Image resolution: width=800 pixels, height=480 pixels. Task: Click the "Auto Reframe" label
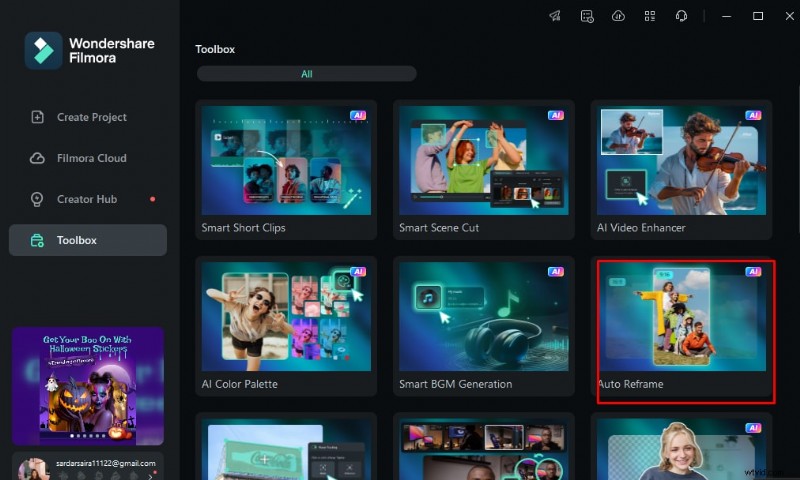click(x=632, y=384)
